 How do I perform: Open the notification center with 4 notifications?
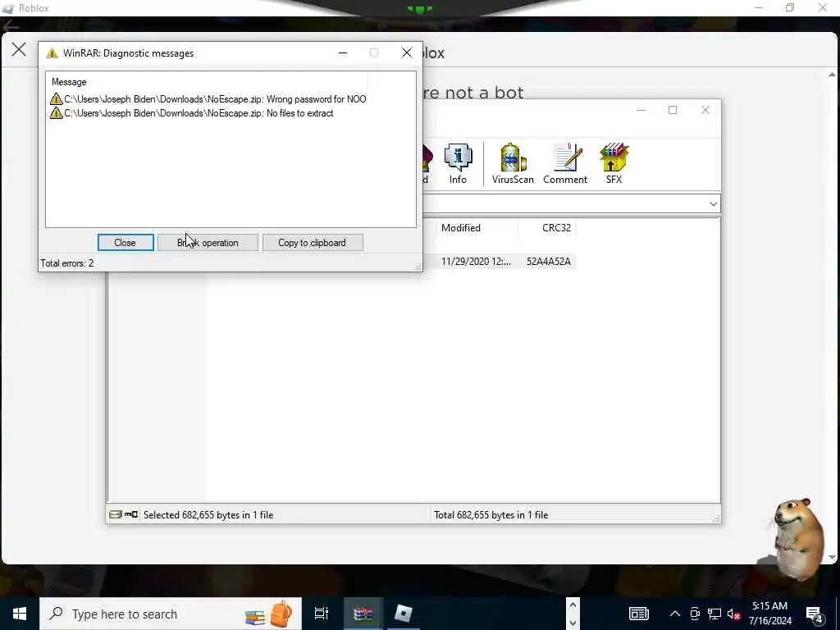click(x=815, y=614)
